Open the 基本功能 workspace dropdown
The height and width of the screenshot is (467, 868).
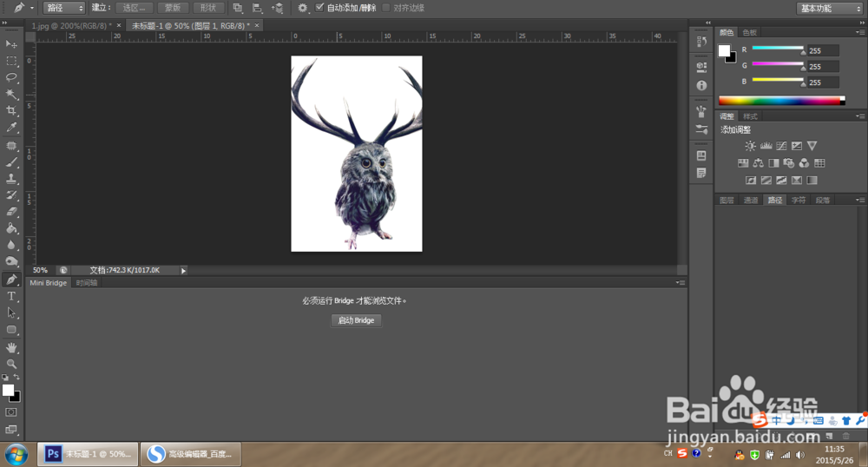[829, 9]
